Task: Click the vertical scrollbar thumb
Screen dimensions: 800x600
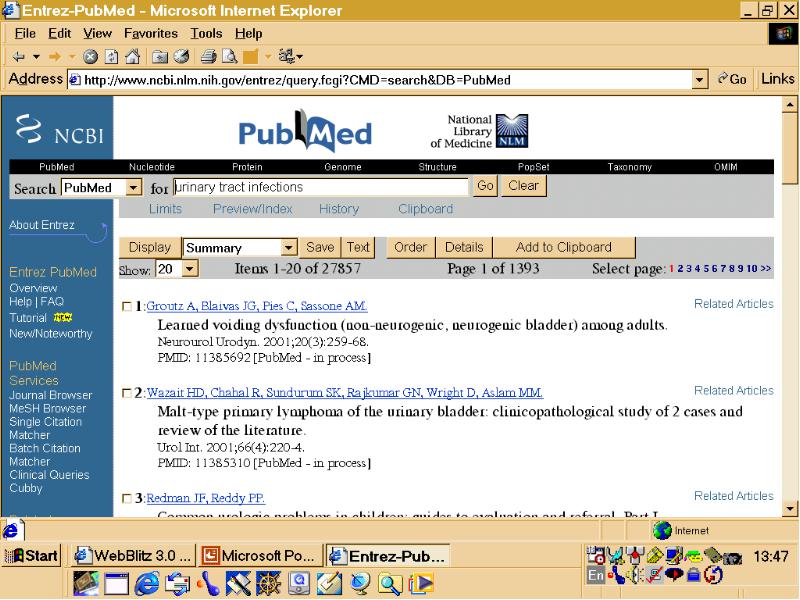Action: pyautogui.click(x=790, y=148)
